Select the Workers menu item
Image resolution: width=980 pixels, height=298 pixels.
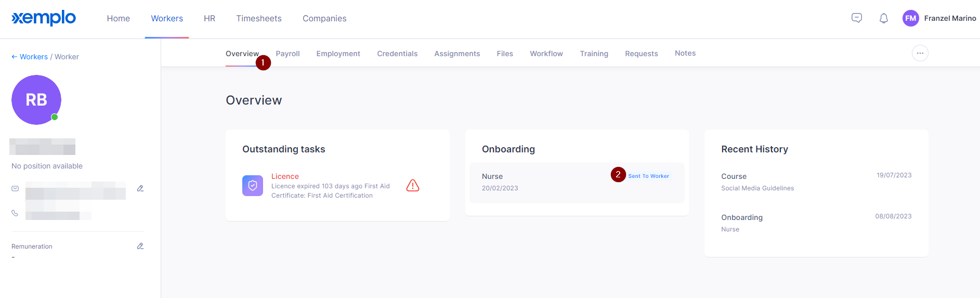(x=167, y=18)
